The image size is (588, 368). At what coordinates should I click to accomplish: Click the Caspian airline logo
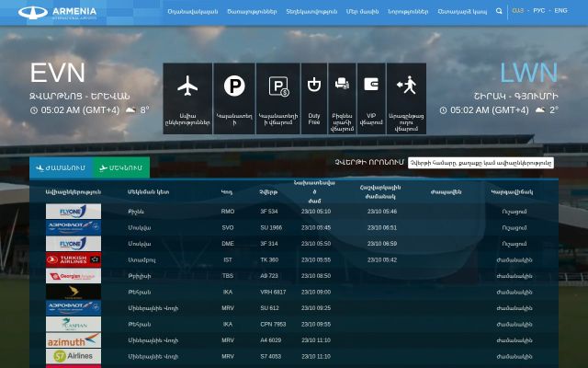73,324
